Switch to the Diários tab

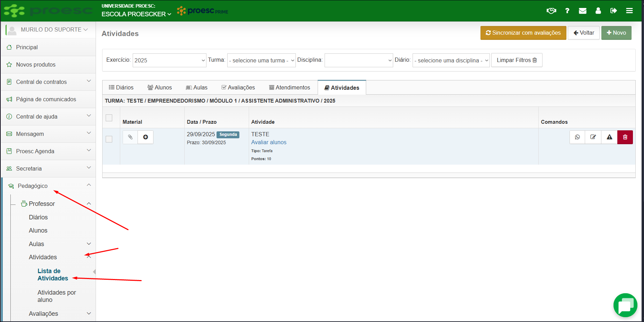(x=121, y=87)
